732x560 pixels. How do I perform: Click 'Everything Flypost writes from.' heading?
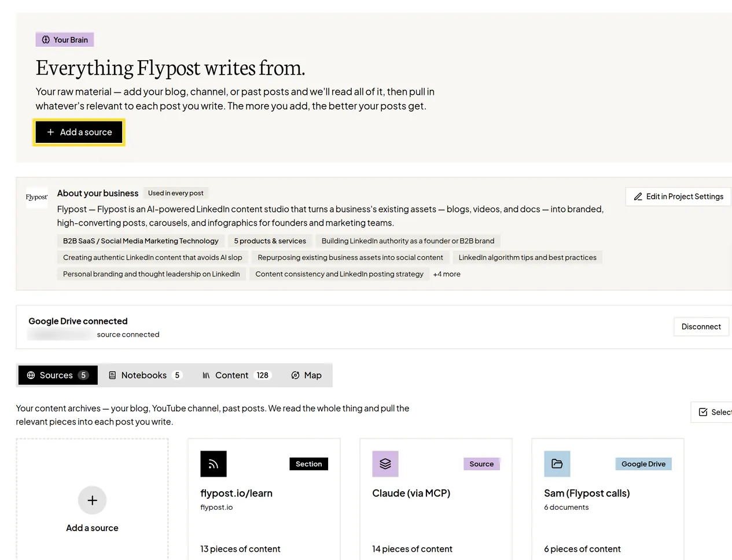[x=170, y=68]
